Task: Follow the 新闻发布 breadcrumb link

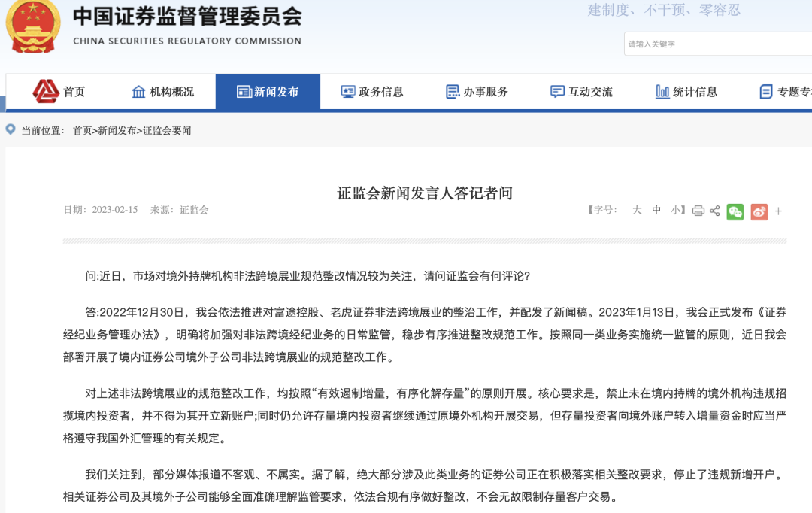Action: 117,131
